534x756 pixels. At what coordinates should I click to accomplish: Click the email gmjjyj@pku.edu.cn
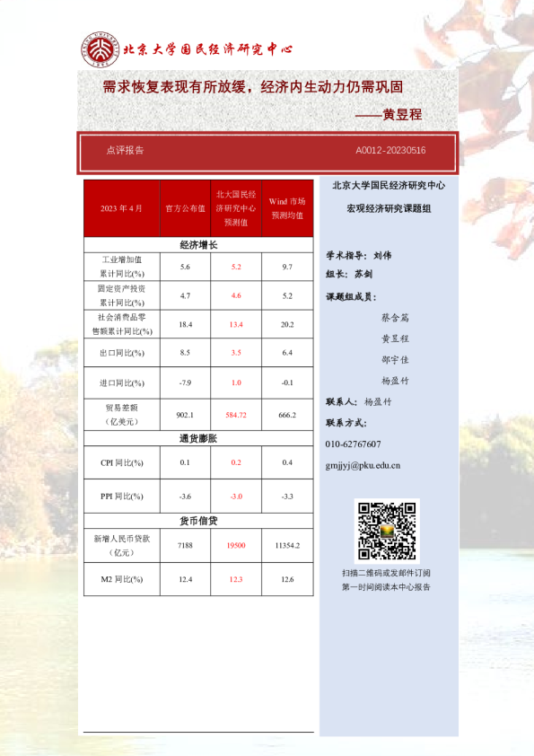[363, 466]
